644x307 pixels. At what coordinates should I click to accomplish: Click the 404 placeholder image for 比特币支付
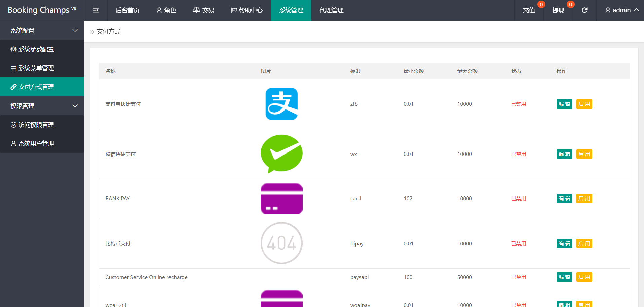click(281, 243)
